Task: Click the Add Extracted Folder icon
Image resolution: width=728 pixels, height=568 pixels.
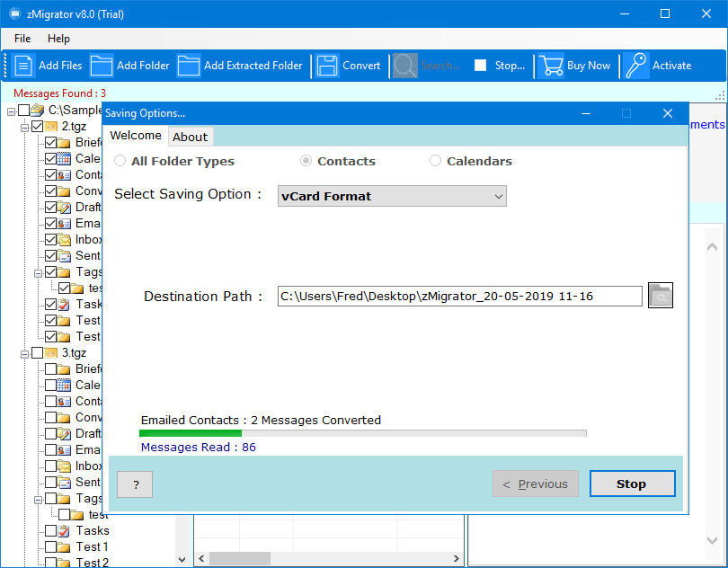Action: (189, 66)
